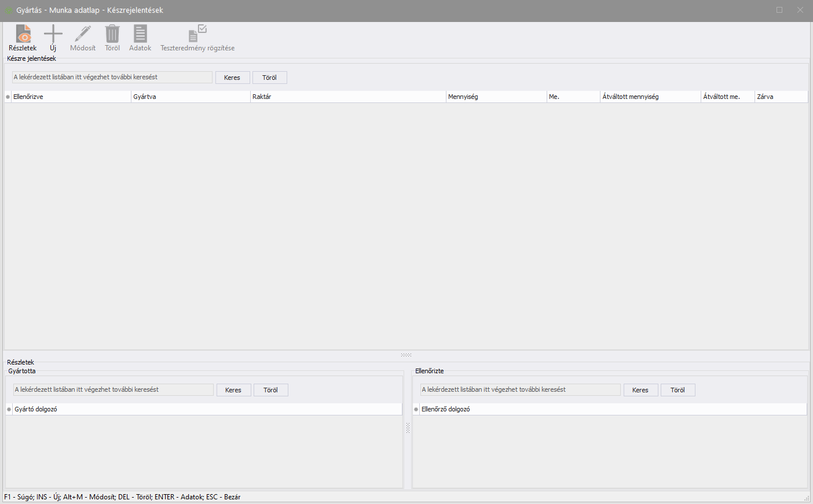This screenshot has height=504, width=813.
Task: Click the Töröl trash can icon
Action: (x=112, y=34)
